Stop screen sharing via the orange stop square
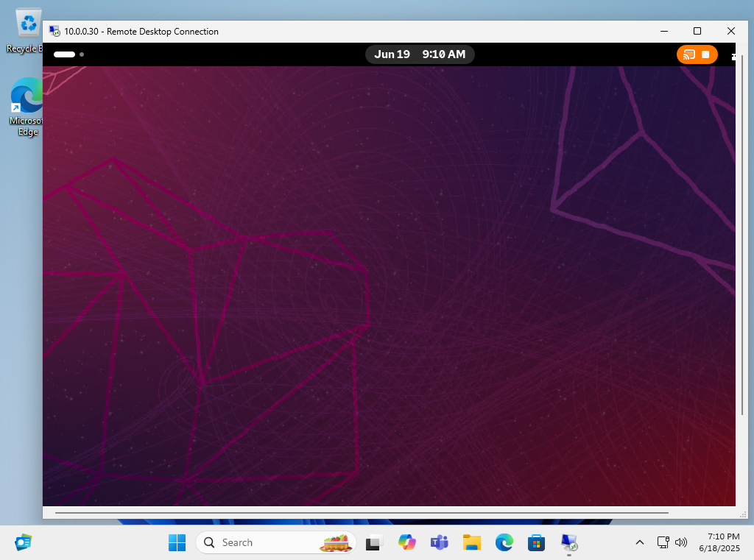 (x=705, y=54)
